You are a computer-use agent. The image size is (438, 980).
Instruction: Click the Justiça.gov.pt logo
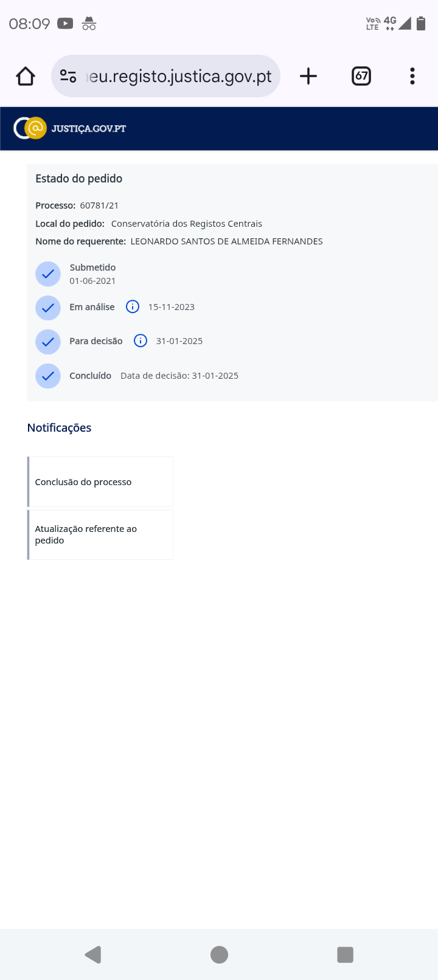click(x=70, y=128)
